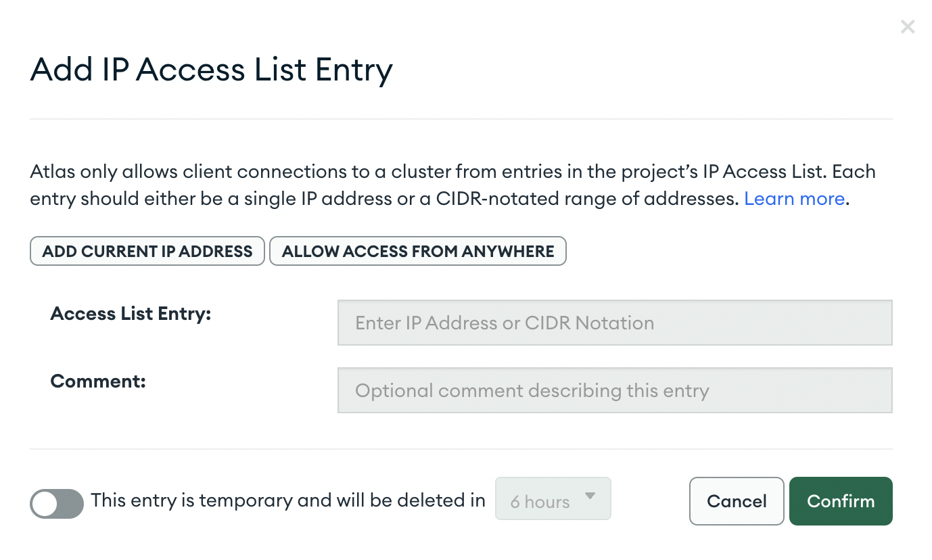This screenshot has height=560, width=932.
Task: Close the Add IP Access List Entry dialog
Action: [x=907, y=26]
